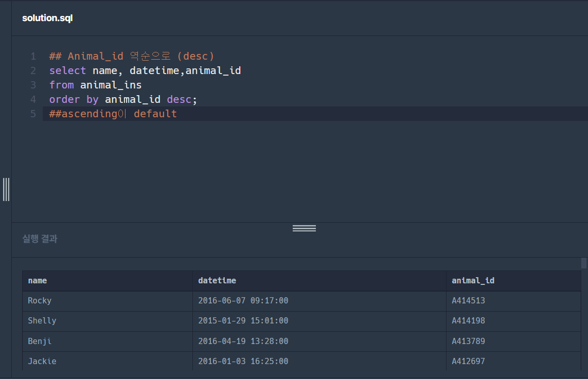The height and width of the screenshot is (379, 588).
Task: Click comment line '##ascending이 default'
Action: click(113, 114)
